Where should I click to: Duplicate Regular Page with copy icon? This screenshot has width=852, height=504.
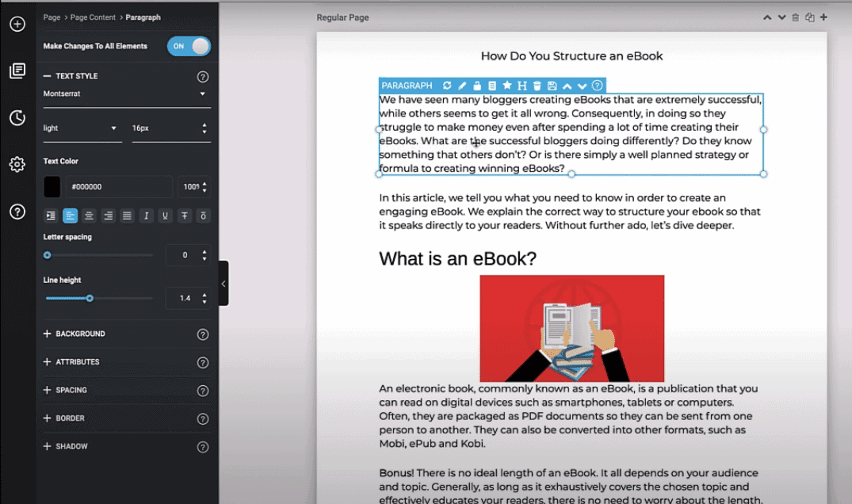(810, 17)
